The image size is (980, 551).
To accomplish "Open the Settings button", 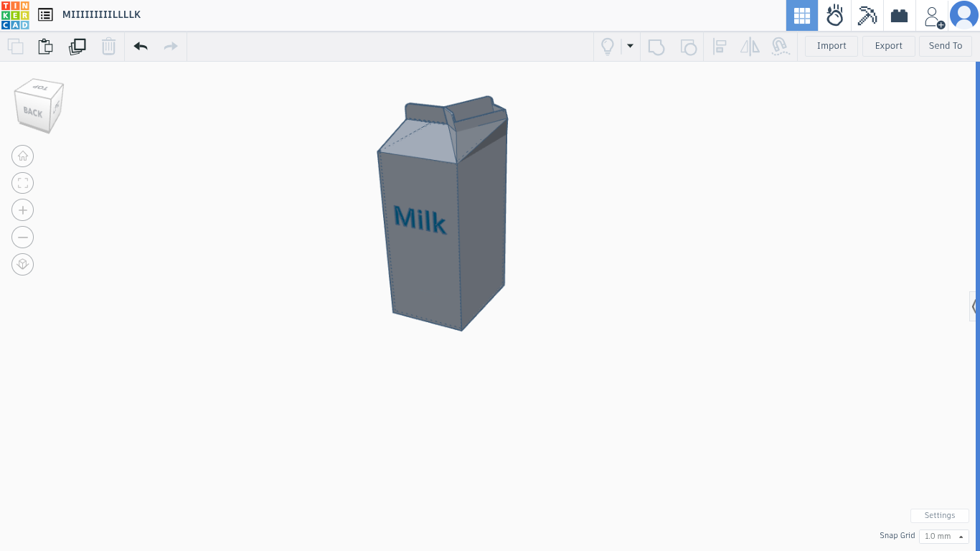I will 940,516.
